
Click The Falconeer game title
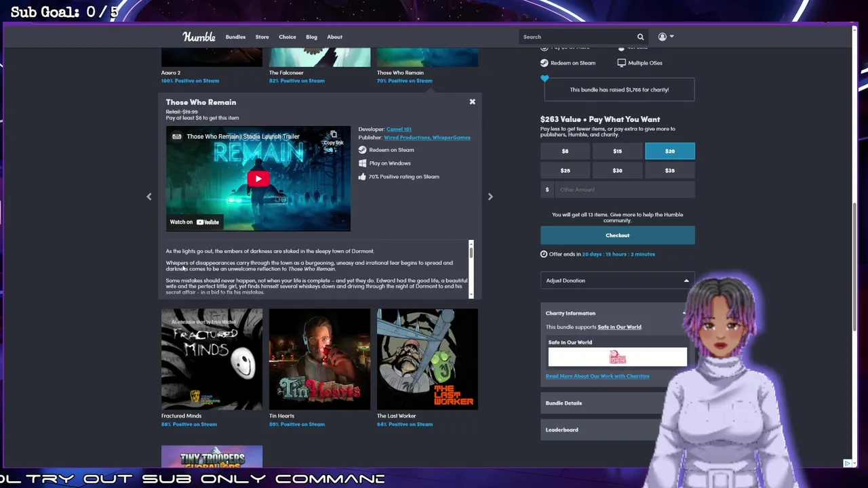click(286, 73)
